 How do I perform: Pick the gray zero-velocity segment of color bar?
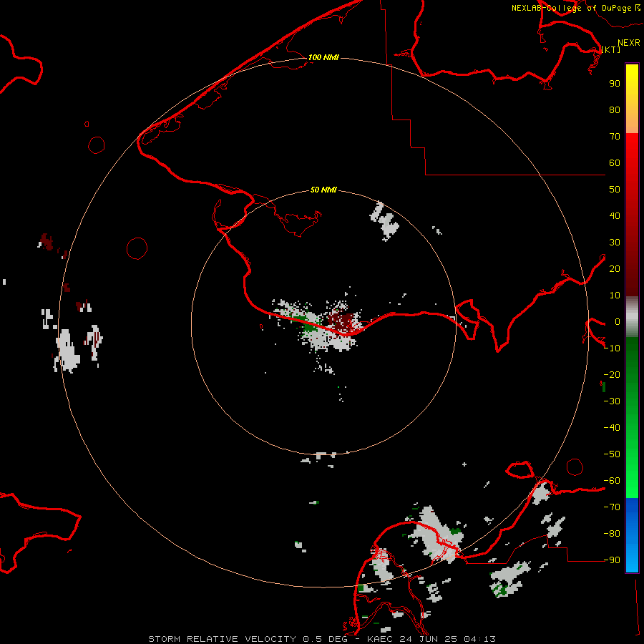tap(632, 317)
